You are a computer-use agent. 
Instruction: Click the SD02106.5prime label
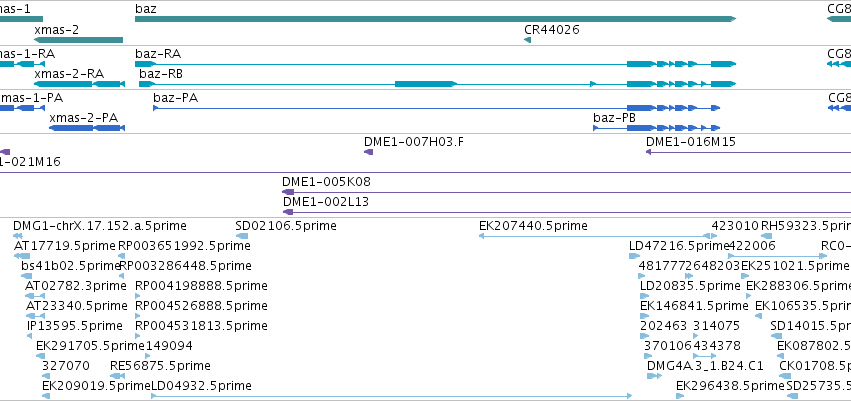click(286, 225)
